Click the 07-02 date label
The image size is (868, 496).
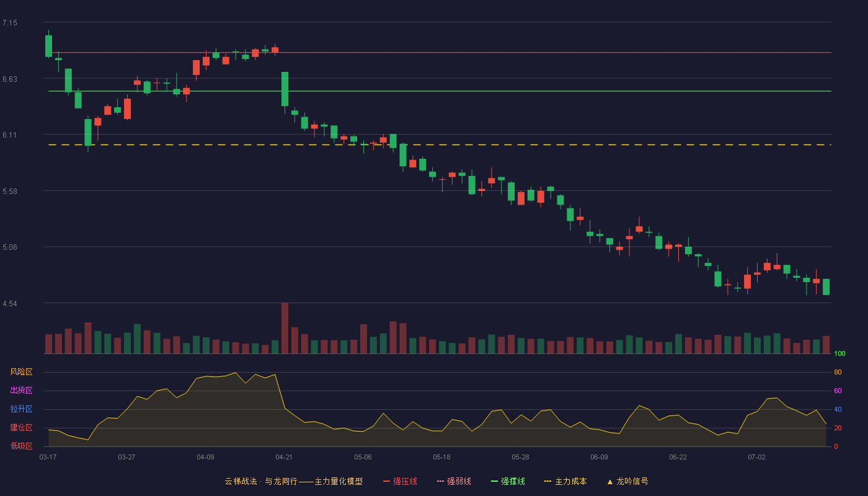pos(756,457)
